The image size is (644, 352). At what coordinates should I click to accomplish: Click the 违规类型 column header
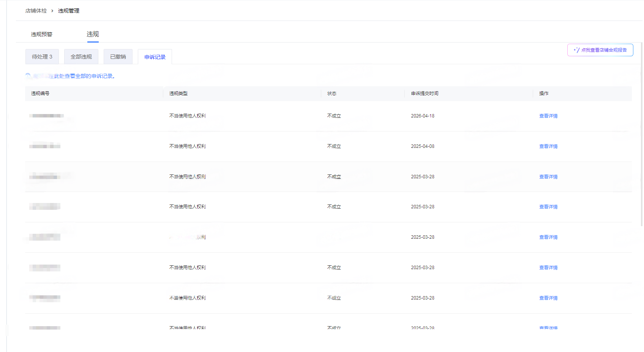(178, 94)
